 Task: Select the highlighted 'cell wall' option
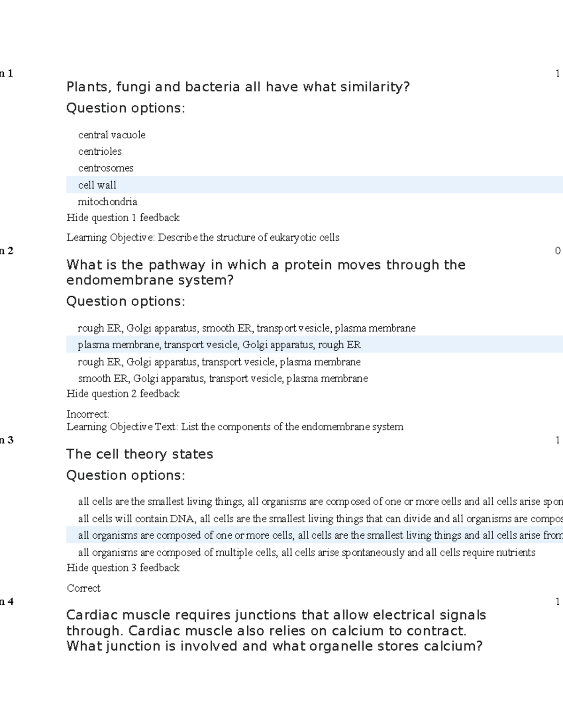314,185
